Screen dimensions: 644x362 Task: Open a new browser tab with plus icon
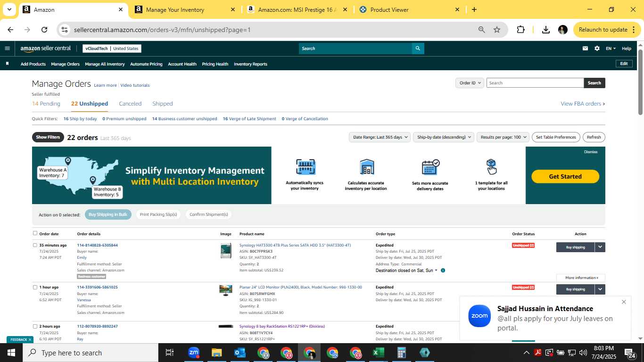474,9
